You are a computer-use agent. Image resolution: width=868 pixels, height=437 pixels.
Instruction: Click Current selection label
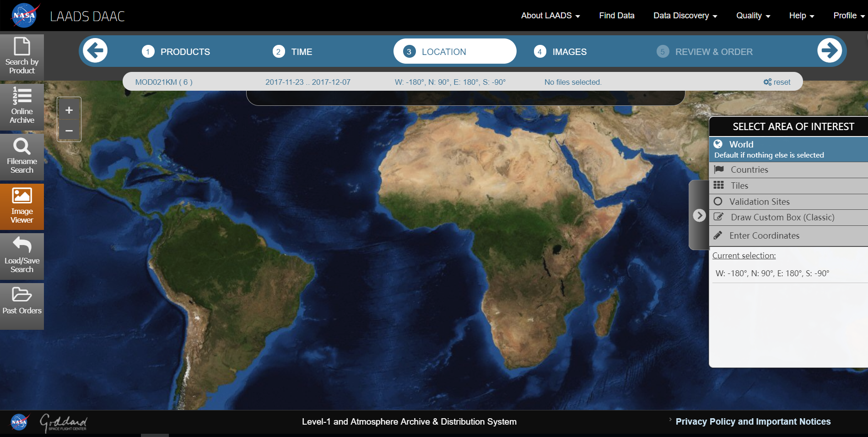744,256
